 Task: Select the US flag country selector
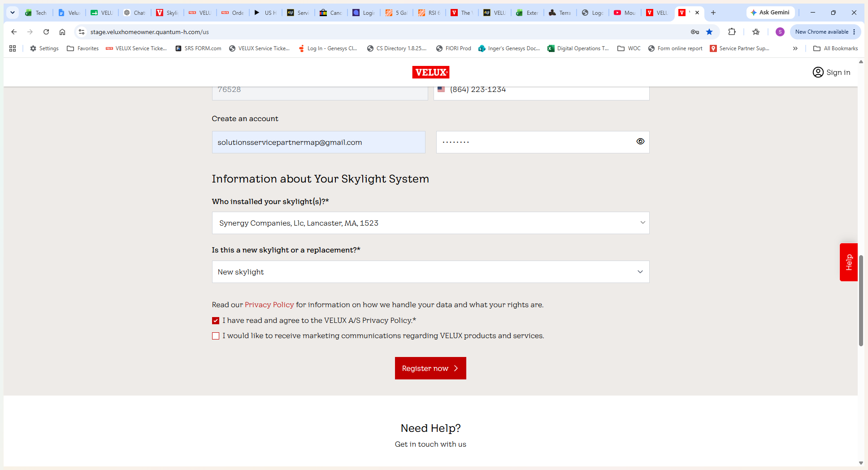pos(441,89)
